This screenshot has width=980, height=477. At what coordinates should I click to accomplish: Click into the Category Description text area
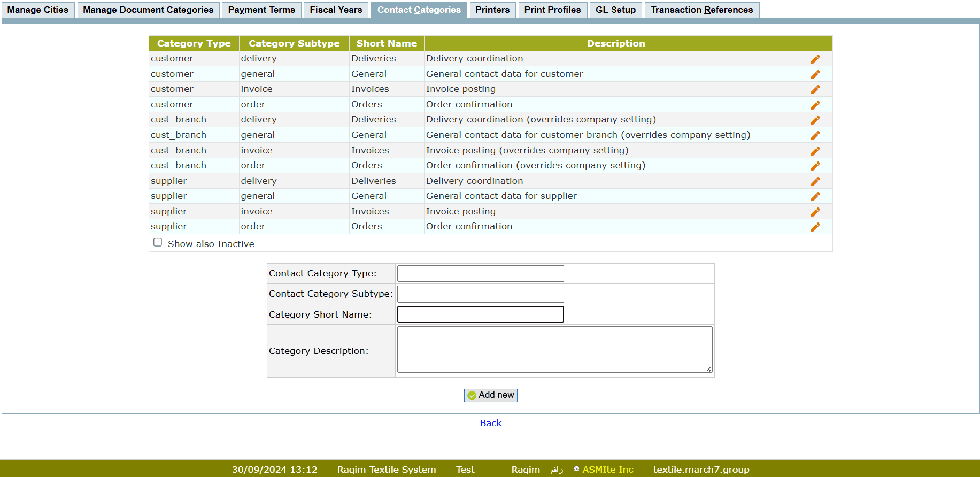click(554, 349)
